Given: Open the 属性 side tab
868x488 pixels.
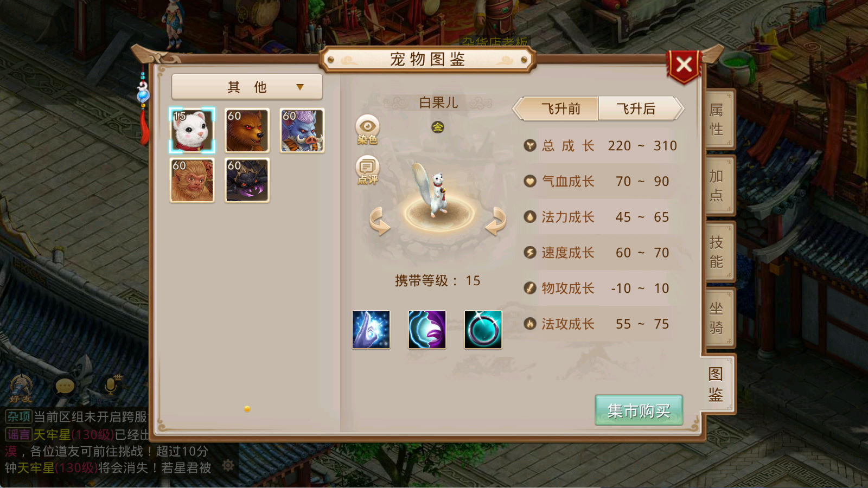Looking at the screenshot, I should (x=717, y=120).
